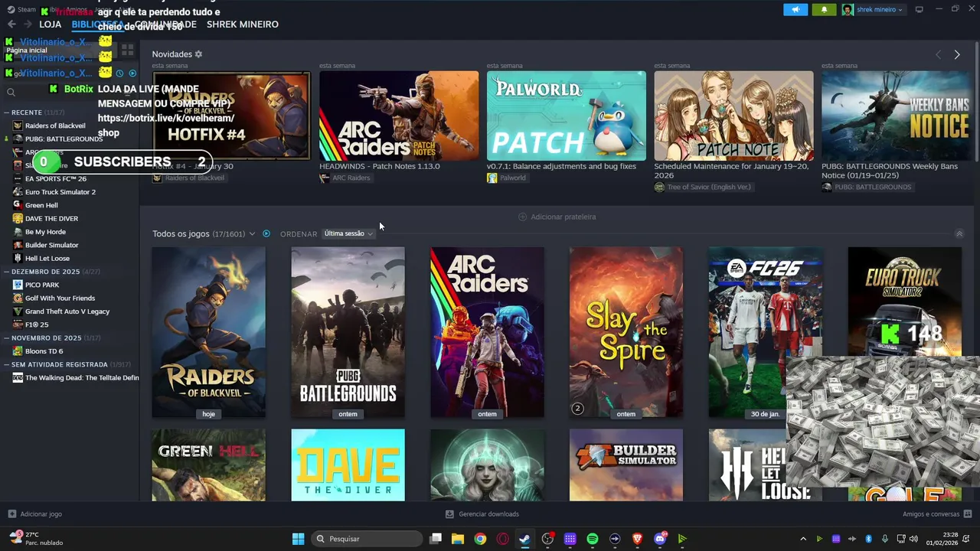Toggle ready-to-play filter next to Todos os jogos
Viewport: 980px width, 551px height.
coord(266,233)
